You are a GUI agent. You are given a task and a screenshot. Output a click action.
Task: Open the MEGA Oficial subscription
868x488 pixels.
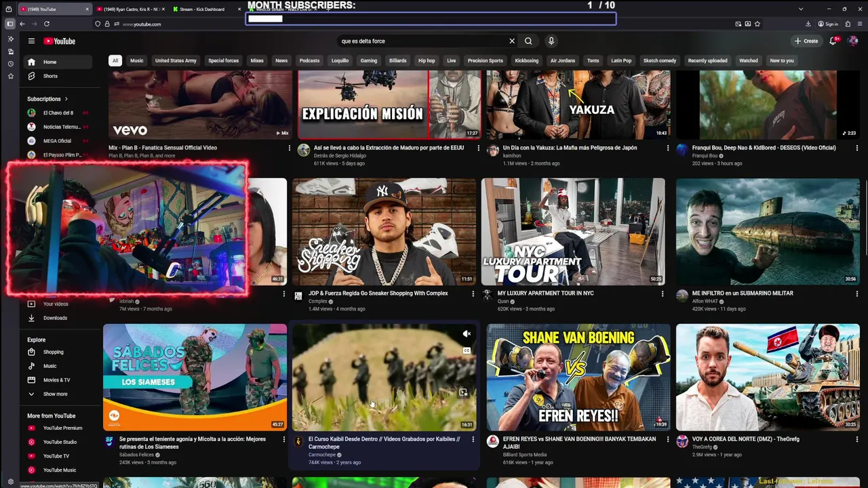[x=57, y=141]
